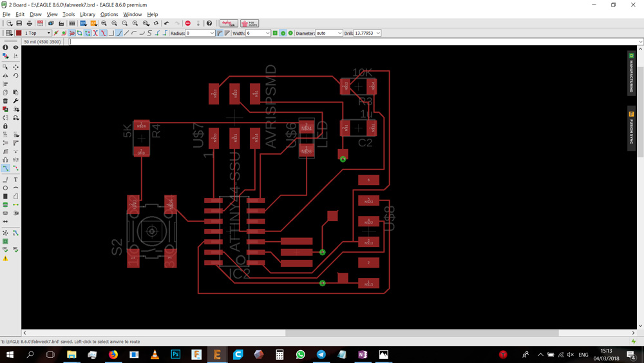Screen dimensions: 644x363
Task: Open the Library menu
Action: pyautogui.click(x=88, y=14)
